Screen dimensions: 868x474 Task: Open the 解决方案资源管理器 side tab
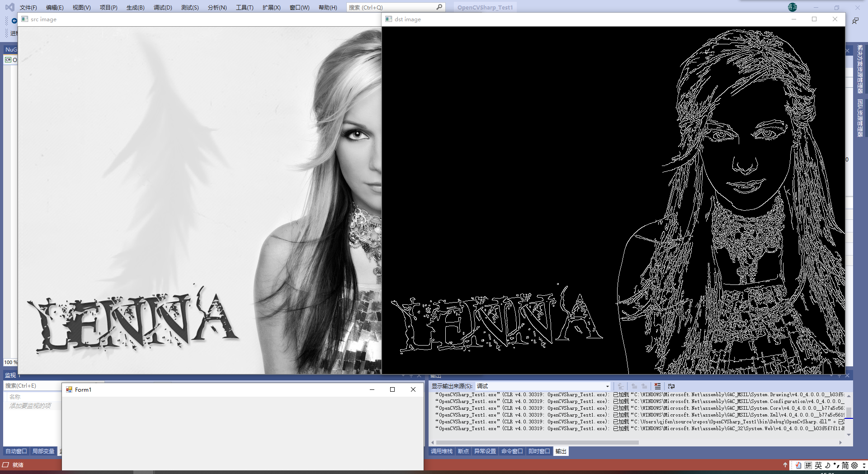860,69
